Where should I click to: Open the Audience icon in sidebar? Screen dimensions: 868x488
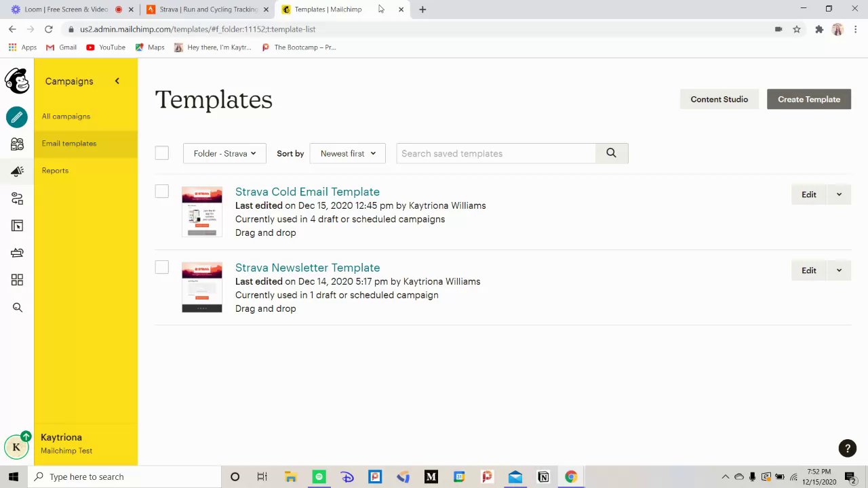17,144
